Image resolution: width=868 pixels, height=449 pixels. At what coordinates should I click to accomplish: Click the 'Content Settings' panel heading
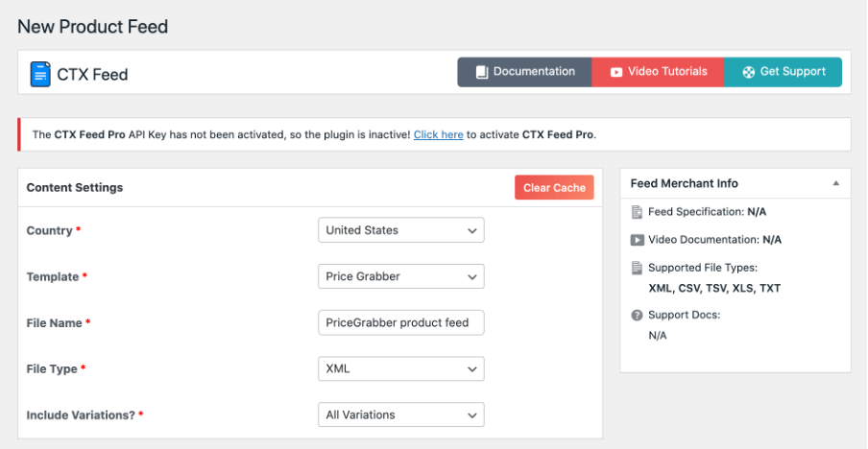(75, 187)
